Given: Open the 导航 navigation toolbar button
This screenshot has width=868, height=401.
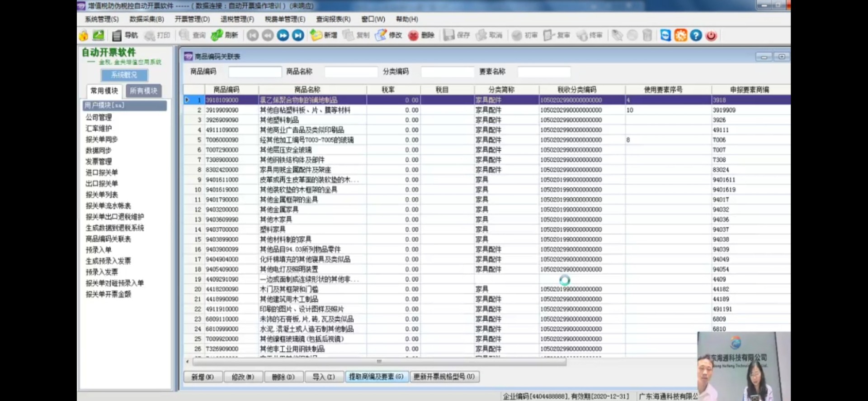Looking at the screenshot, I should pyautogui.click(x=125, y=35).
